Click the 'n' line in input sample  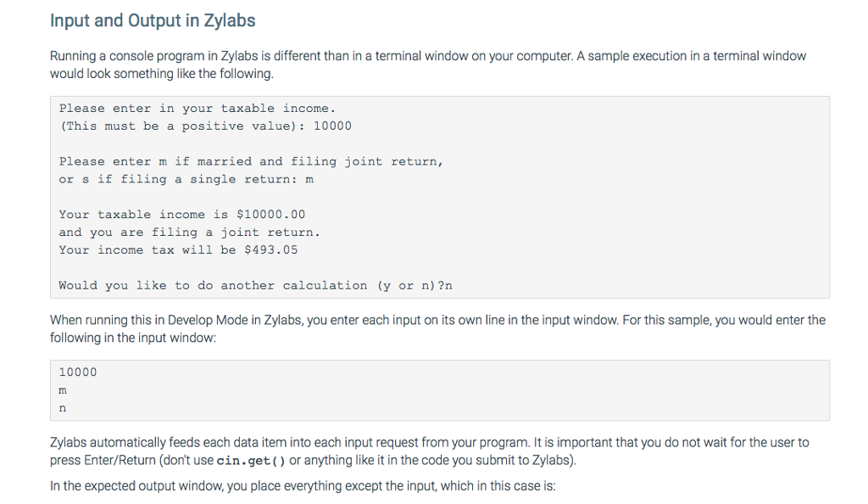(63, 408)
